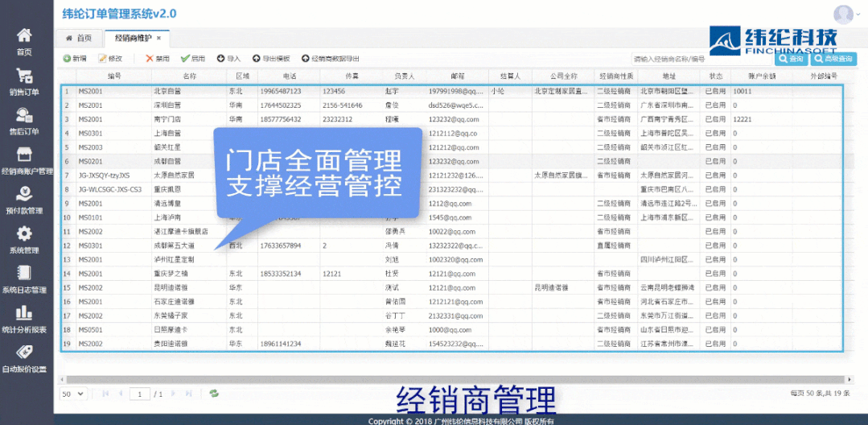Screen dimensions: 868x425
Task: Click the dealer name search field
Action: coord(701,59)
